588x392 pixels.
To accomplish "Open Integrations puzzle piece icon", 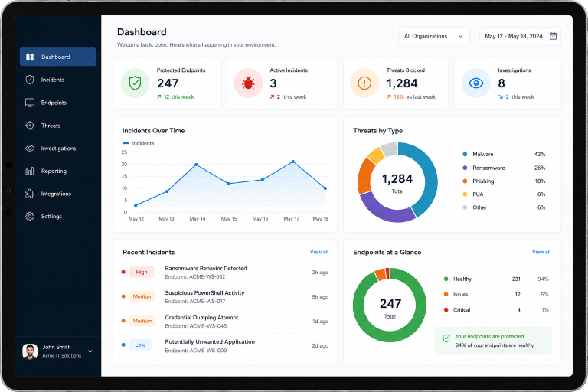I will coord(30,194).
